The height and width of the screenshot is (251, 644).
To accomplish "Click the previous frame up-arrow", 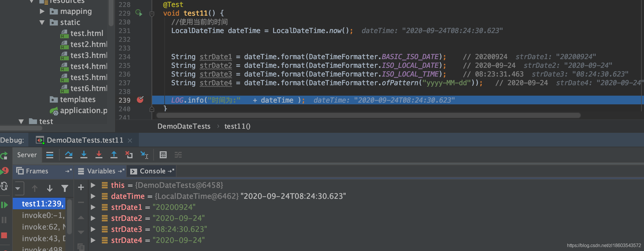I will [35, 188].
